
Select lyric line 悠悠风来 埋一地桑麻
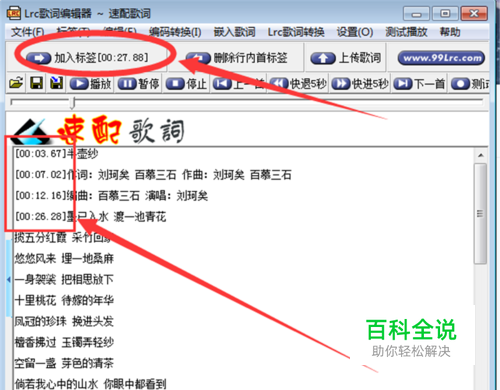pos(64,259)
